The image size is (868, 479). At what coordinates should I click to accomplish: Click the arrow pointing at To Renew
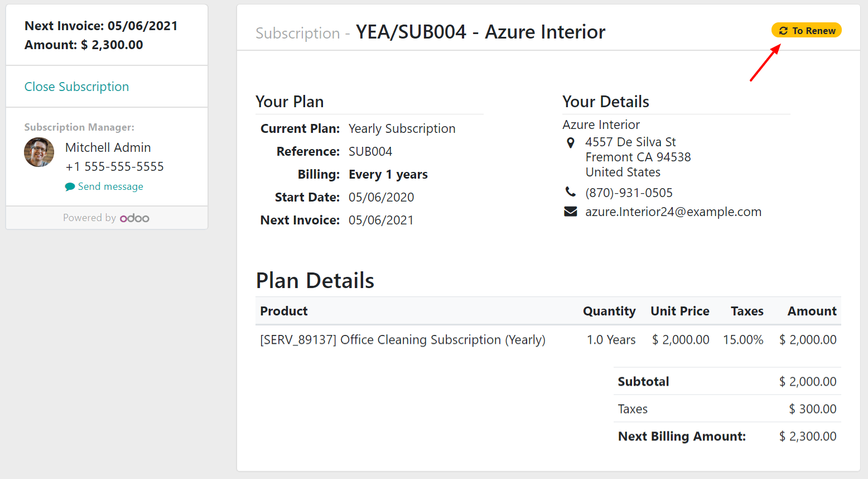pyautogui.click(x=766, y=61)
